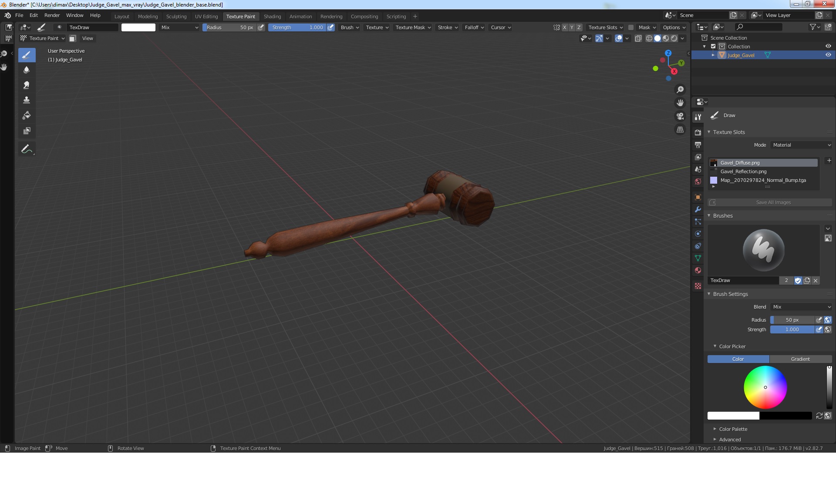
Task: Toggle strength pressure sensitivity in header
Action: coord(330,27)
